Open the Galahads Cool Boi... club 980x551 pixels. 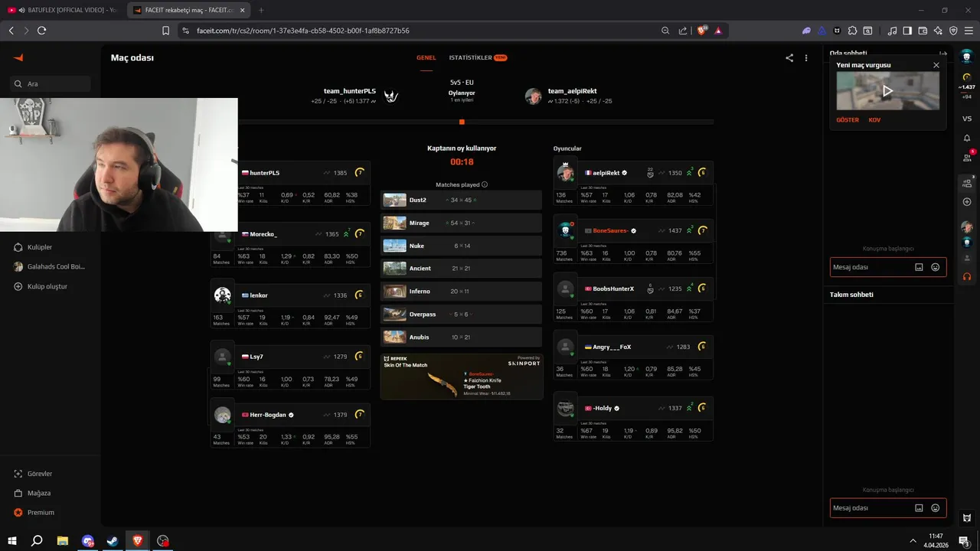point(50,266)
